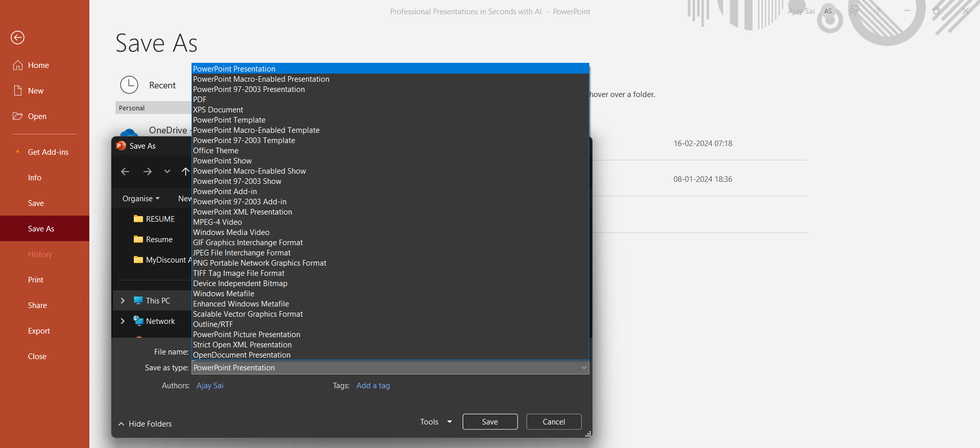The image size is (980, 448).
Task: Select PowerPoint Presentation file type
Action: click(390, 69)
